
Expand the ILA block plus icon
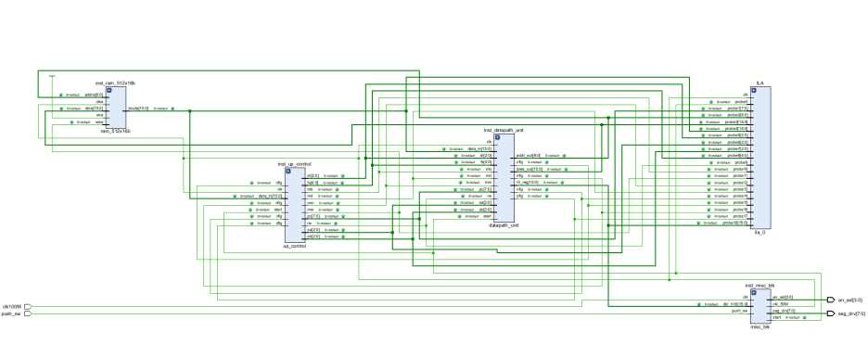coord(754,90)
